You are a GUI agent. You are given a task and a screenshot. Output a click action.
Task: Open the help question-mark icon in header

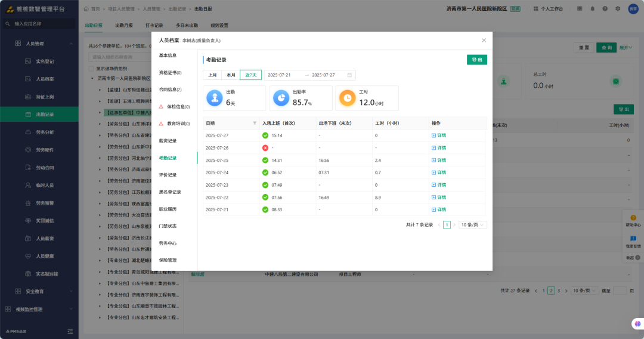tap(605, 8)
